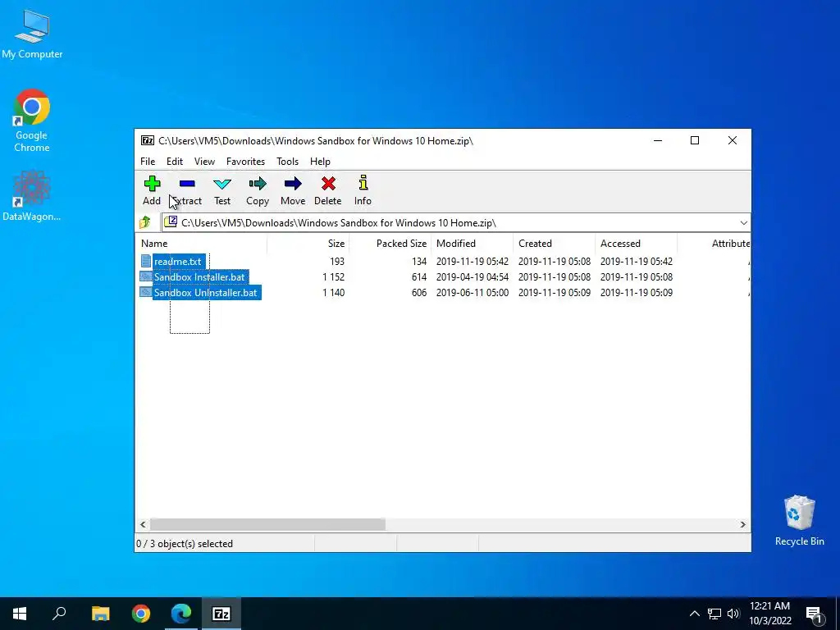Click size value 1 152
The image size is (840, 630).
tap(333, 277)
